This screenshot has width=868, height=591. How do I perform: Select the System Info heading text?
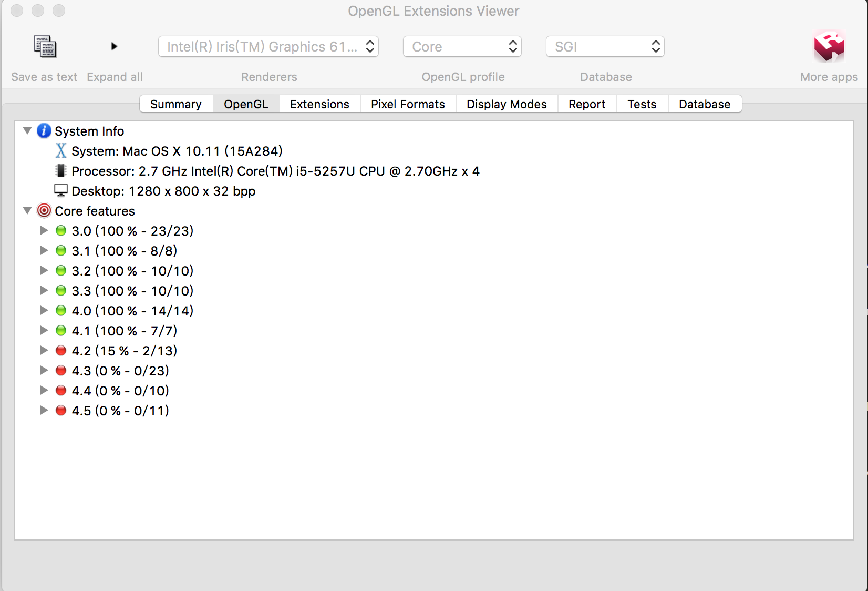click(x=89, y=131)
